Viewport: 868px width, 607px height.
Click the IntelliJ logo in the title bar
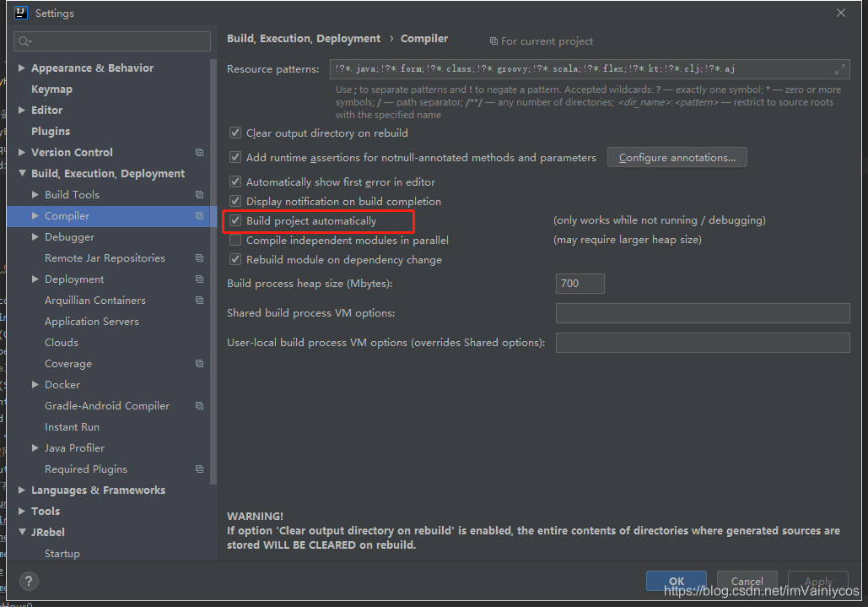pyautogui.click(x=21, y=13)
